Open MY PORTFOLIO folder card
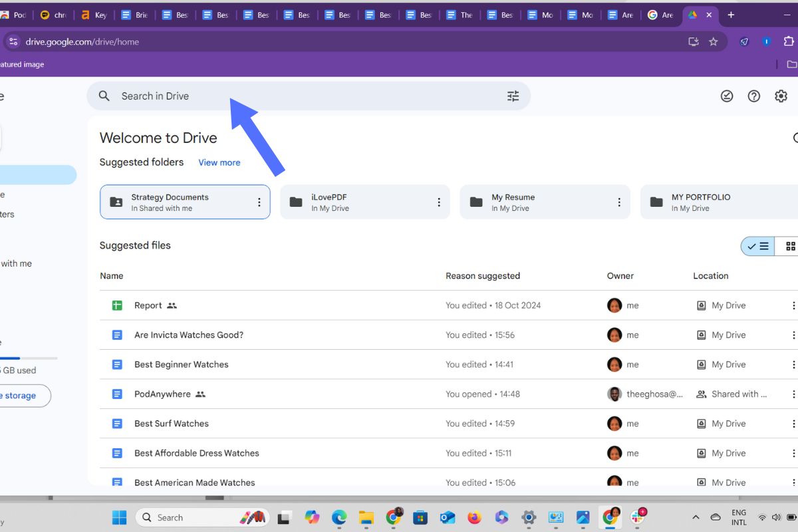 click(719, 202)
